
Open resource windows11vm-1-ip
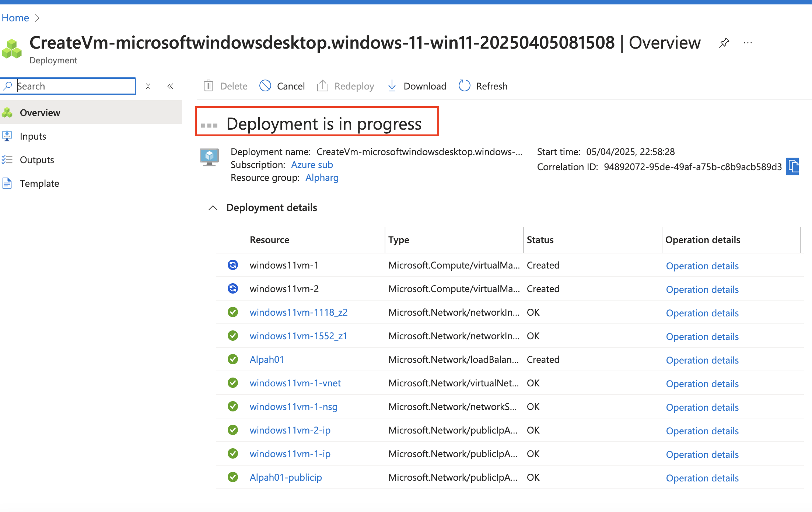(290, 454)
